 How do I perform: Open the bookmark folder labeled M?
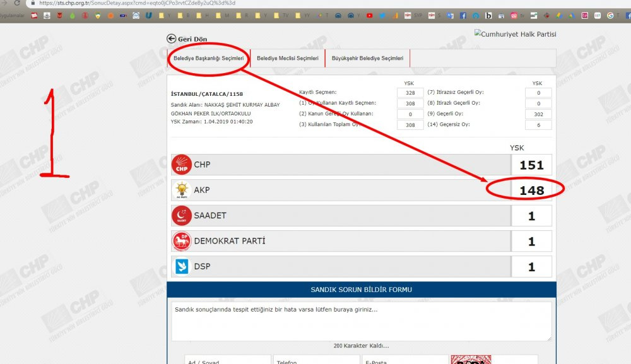point(222,16)
